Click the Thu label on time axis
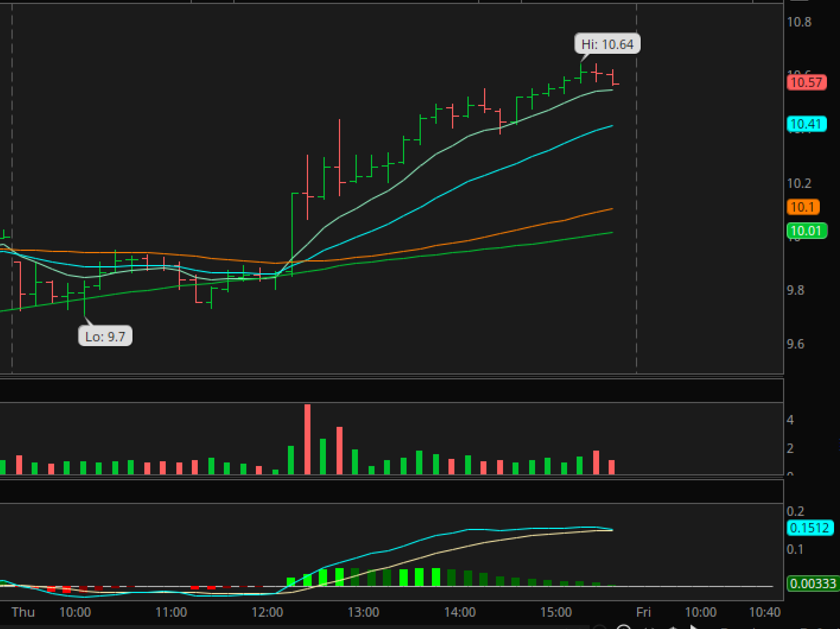 click(23, 612)
